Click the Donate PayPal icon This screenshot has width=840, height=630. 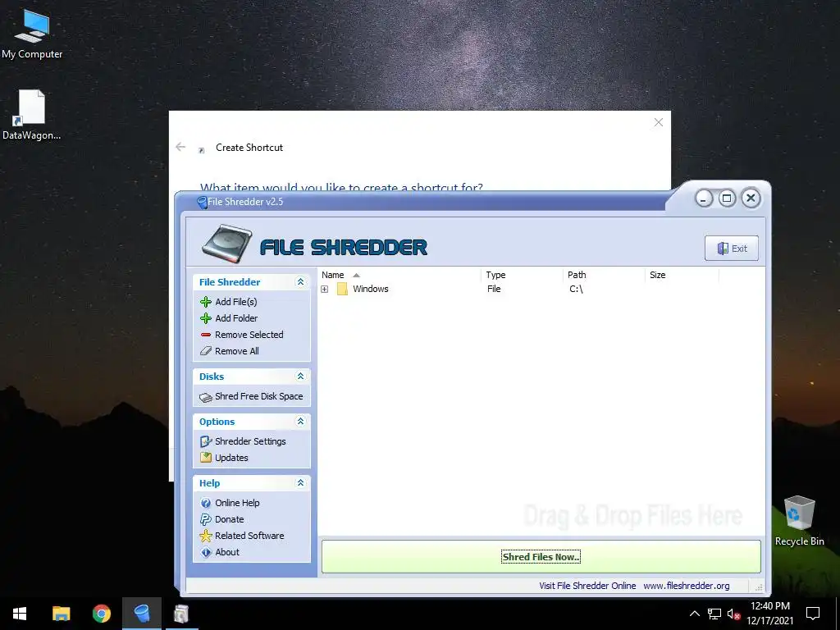(x=206, y=519)
